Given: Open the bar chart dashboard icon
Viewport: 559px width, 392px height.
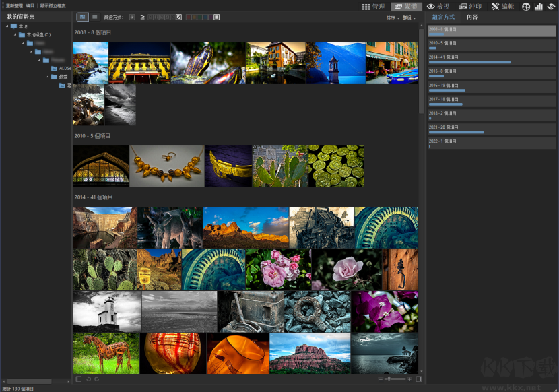Looking at the screenshot, I should (x=538, y=6).
